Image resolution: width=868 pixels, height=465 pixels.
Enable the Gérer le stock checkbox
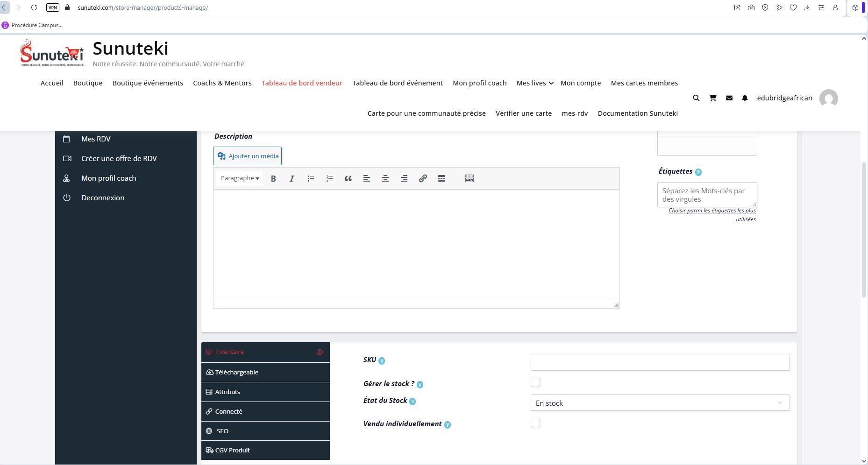[535, 382]
